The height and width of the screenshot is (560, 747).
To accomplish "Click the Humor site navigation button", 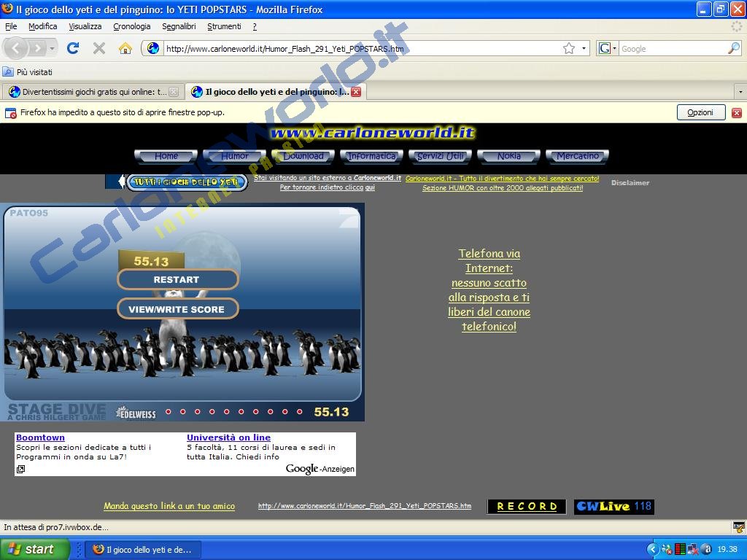I will pyautogui.click(x=234, y=156).
